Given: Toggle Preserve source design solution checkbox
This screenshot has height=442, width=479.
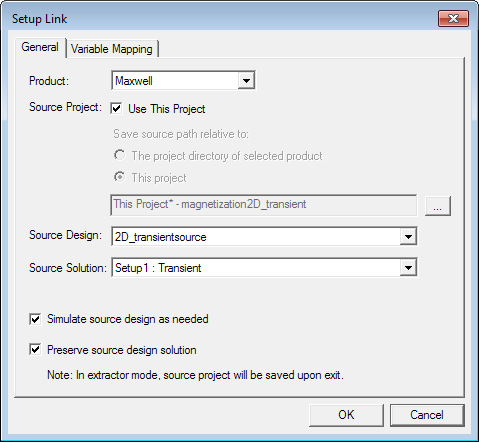Looking at the screenshot, I should tap(35, 350).
